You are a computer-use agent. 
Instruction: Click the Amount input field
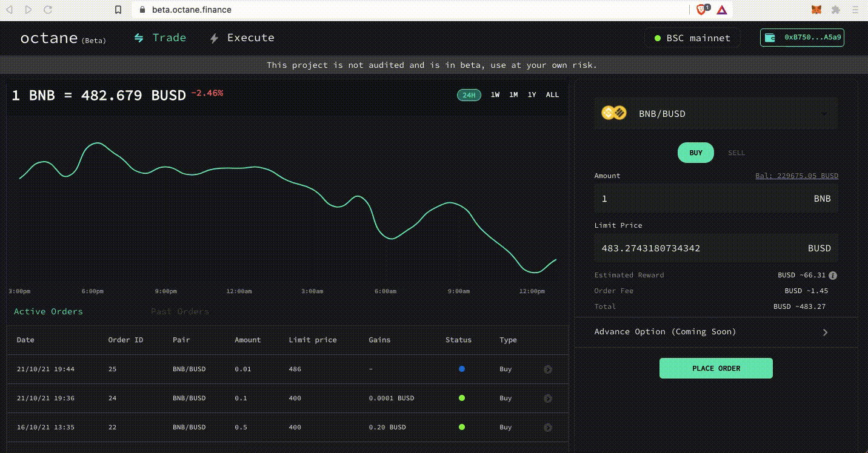coord(716,198)
